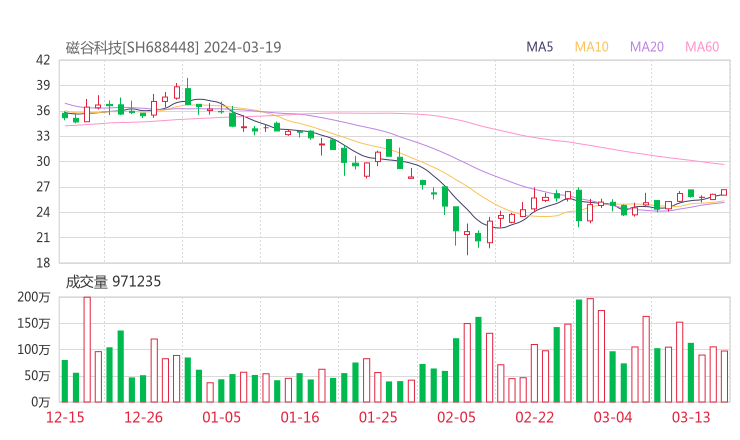The width and height of the screenshot is (740, 440).
Task: Click the 03-13 date label
Action: [x=691, y=417]
